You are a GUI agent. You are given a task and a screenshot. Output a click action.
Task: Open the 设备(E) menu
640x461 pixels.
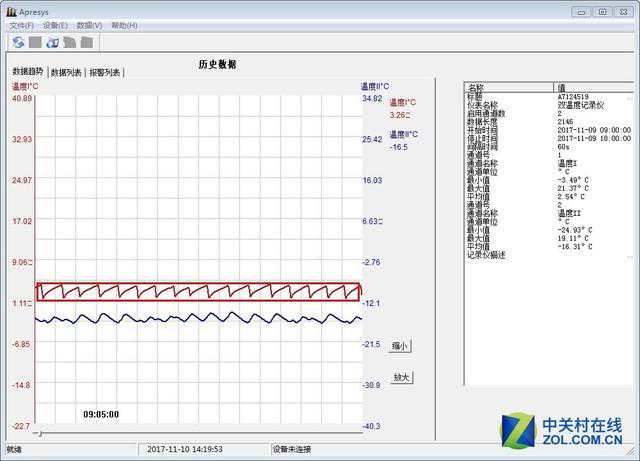point(55,25)
